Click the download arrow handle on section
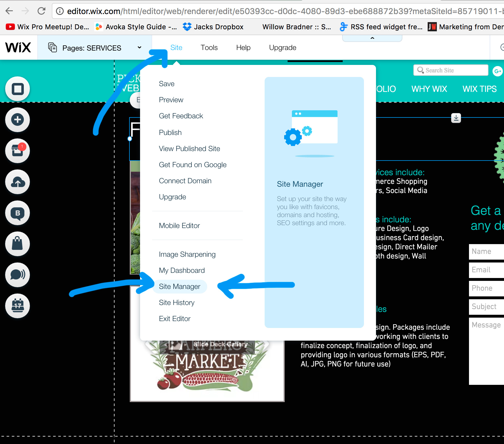The height and width of the screenshot is (444, 504). pyautogui.click(x=456, y=118)
